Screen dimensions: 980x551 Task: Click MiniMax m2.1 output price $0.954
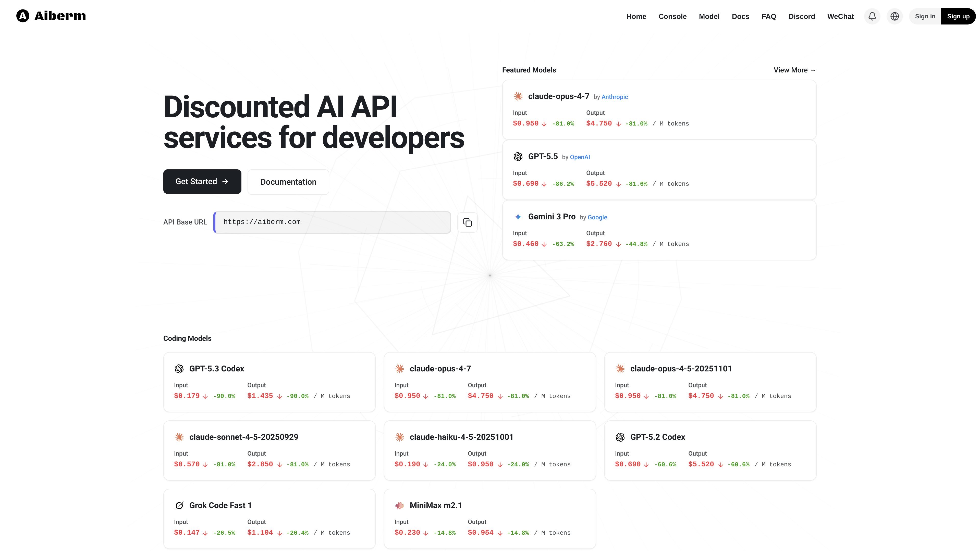tap(481, 533)
